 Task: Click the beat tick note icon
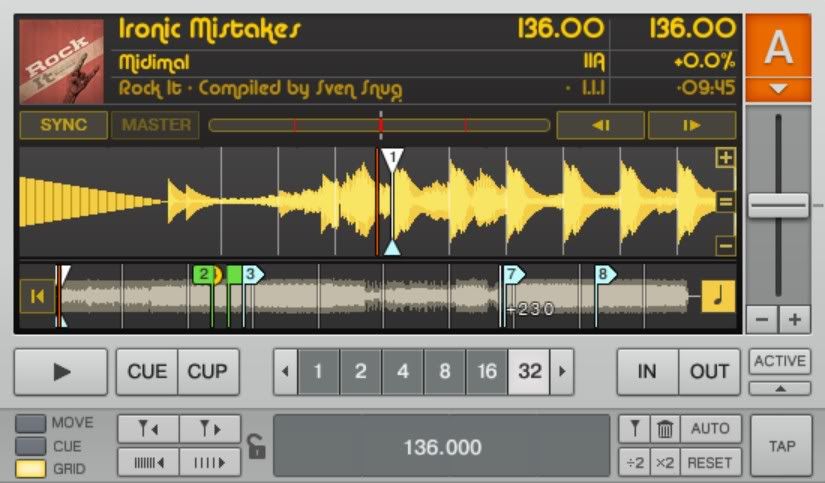717,296
